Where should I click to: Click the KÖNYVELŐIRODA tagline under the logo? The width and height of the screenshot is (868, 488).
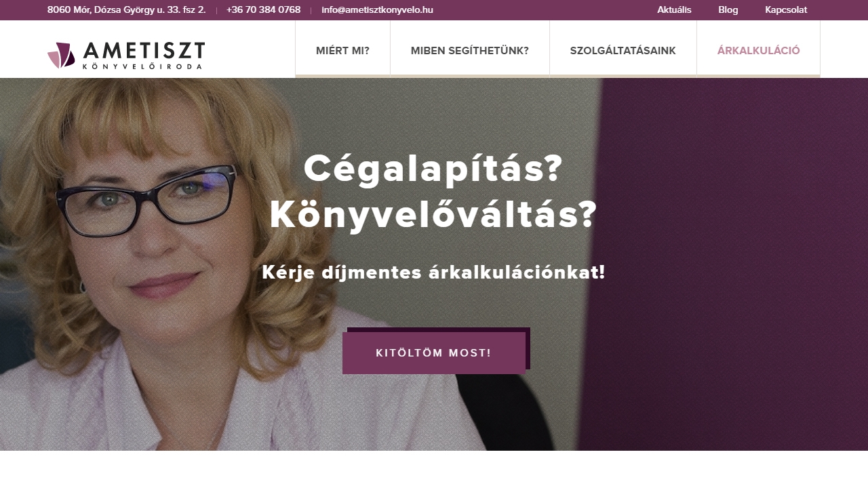click(x=142, y=66)
